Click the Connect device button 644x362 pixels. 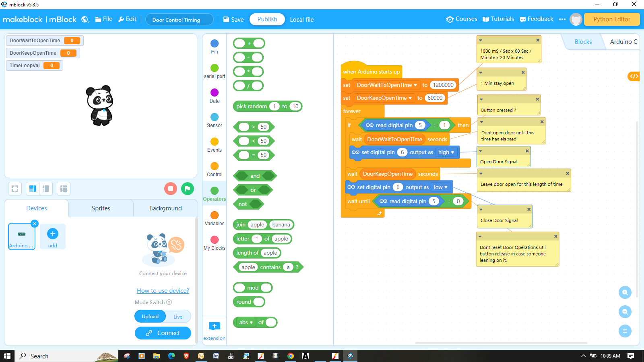(x=163, y=333)
